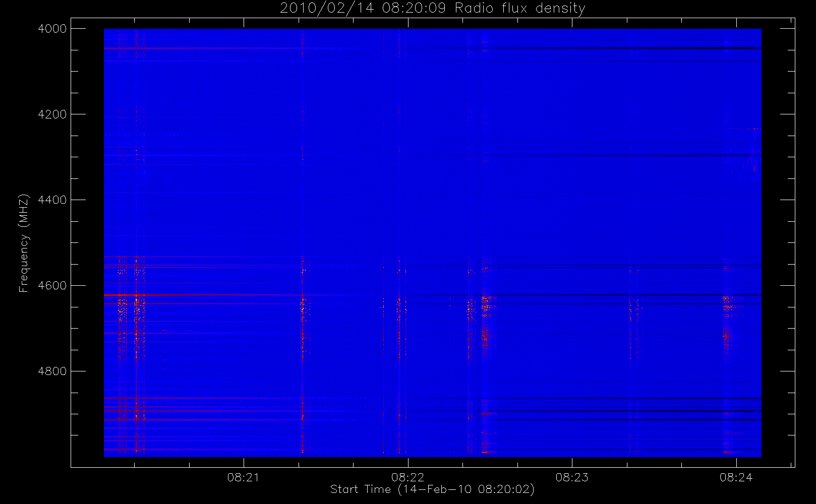Click the 08:22 time tick label
816x504 pixels.
408,477
